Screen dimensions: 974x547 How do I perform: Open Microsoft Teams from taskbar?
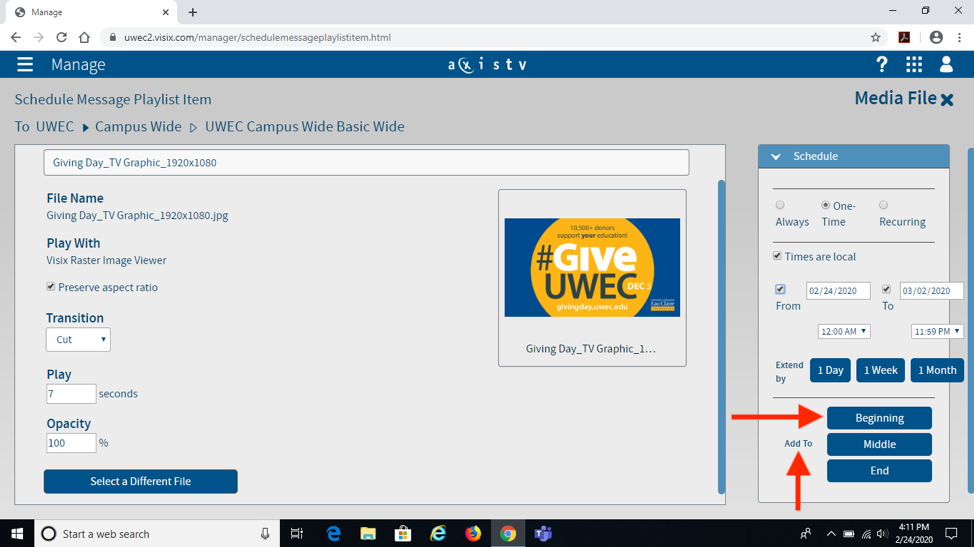(x=543, y=533)
